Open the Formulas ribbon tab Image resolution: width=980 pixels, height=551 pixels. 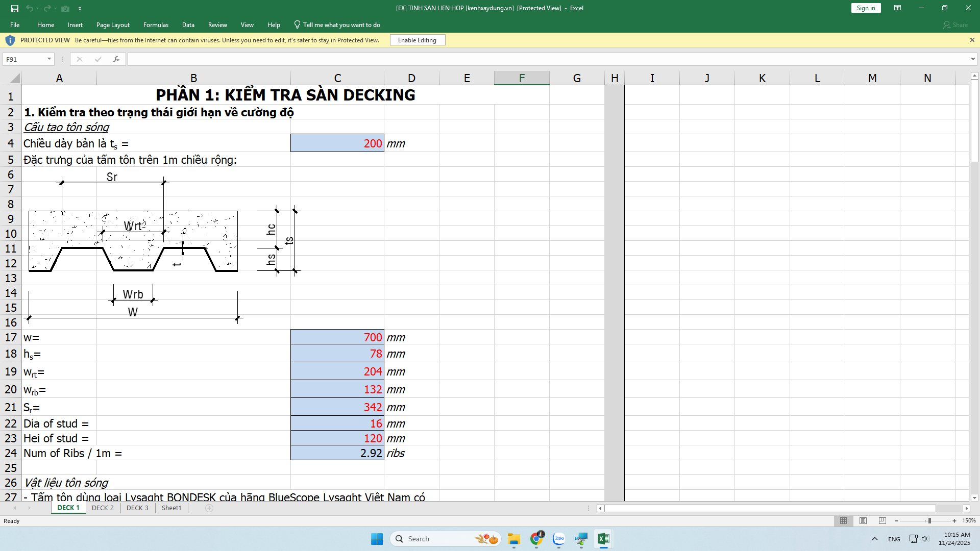coord(156,25)
